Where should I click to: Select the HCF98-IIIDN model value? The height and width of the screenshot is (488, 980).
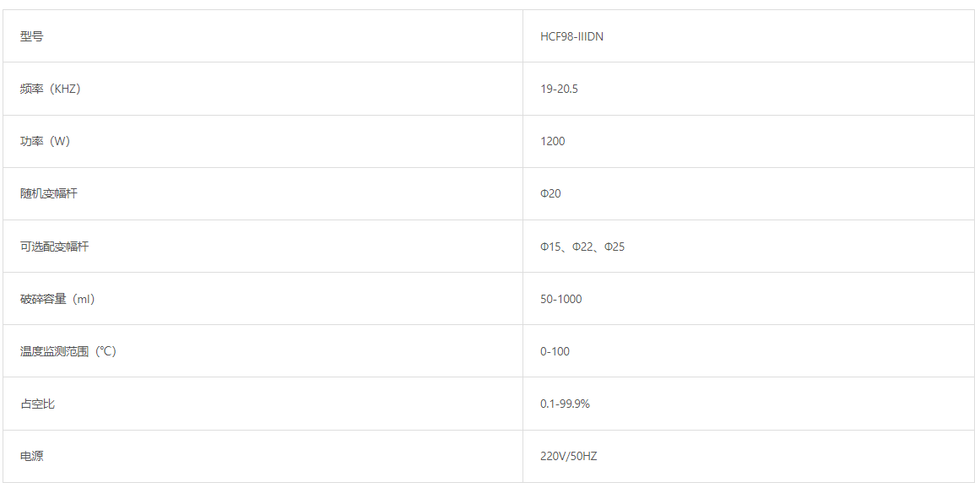point(571,36)
